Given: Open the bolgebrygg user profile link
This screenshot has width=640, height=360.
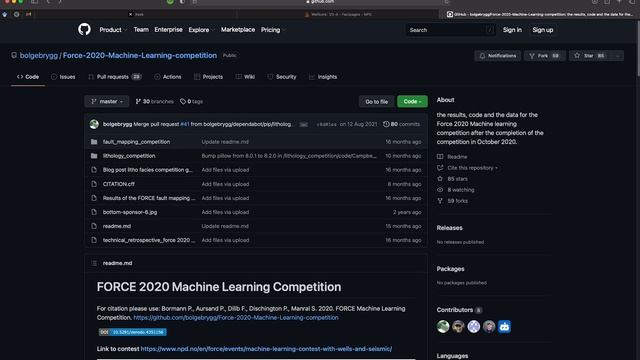Looking at the screenshot, I should coord(39,56).
